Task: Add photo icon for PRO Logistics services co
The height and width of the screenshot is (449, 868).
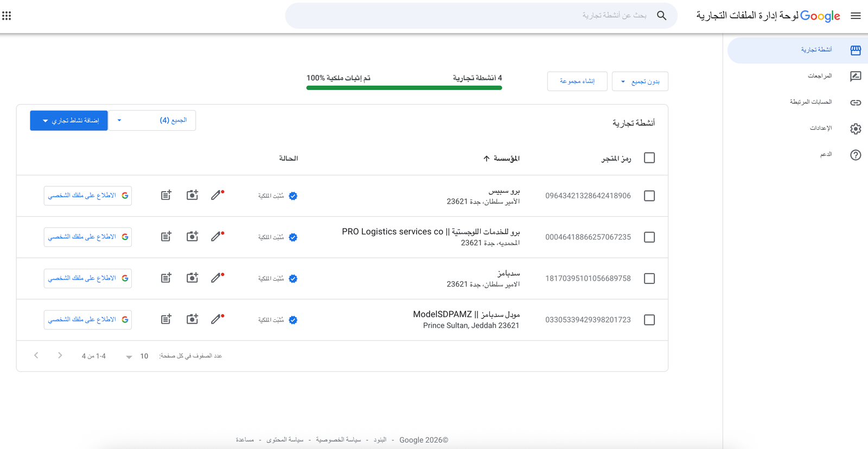Action: (192, 236)
